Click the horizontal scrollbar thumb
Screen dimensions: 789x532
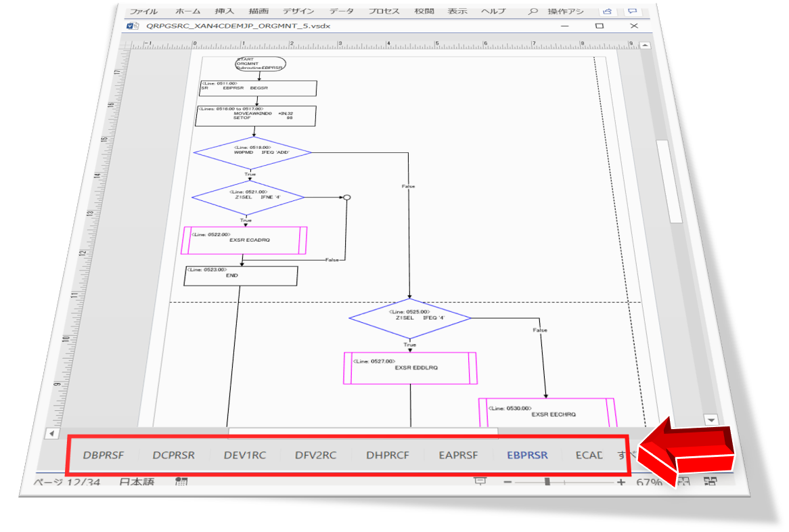362,430
